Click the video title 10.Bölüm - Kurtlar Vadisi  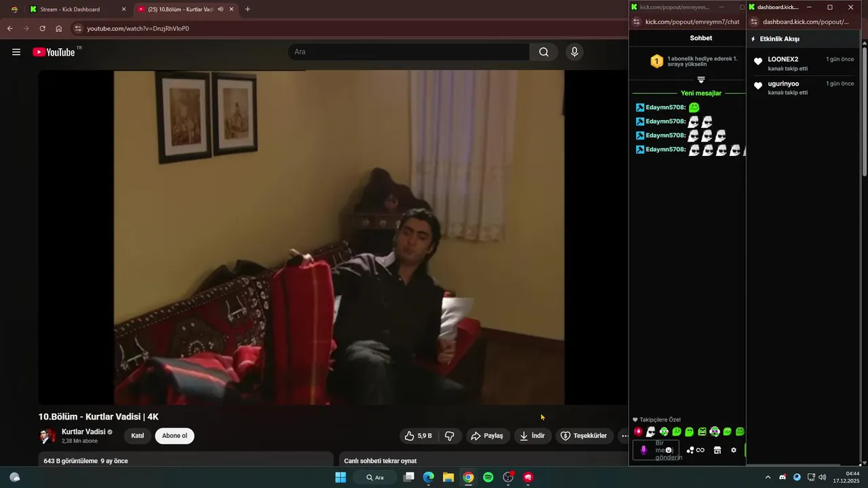(98, 417)
